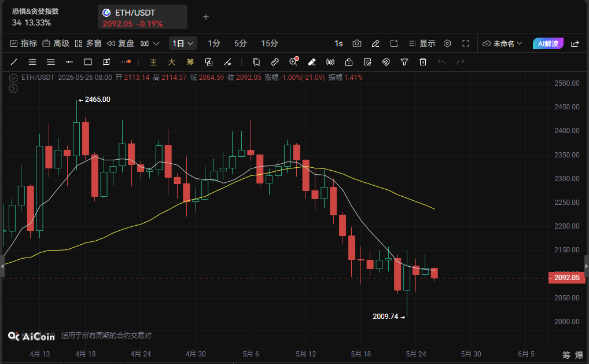This screenshot has height=364, width=589.
Task: Select the parallel channel lines tool
Action: pyautogui.click(x=32, y=62)
